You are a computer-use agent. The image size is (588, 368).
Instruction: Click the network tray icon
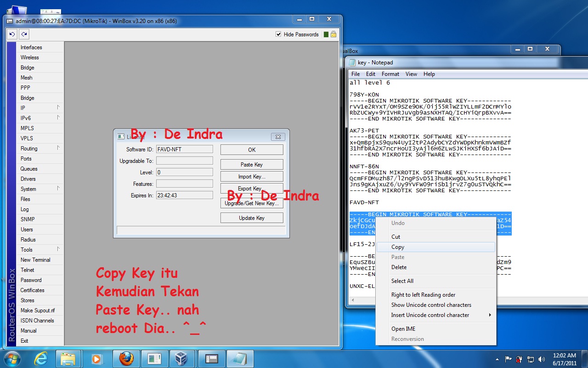pos(531,359)
